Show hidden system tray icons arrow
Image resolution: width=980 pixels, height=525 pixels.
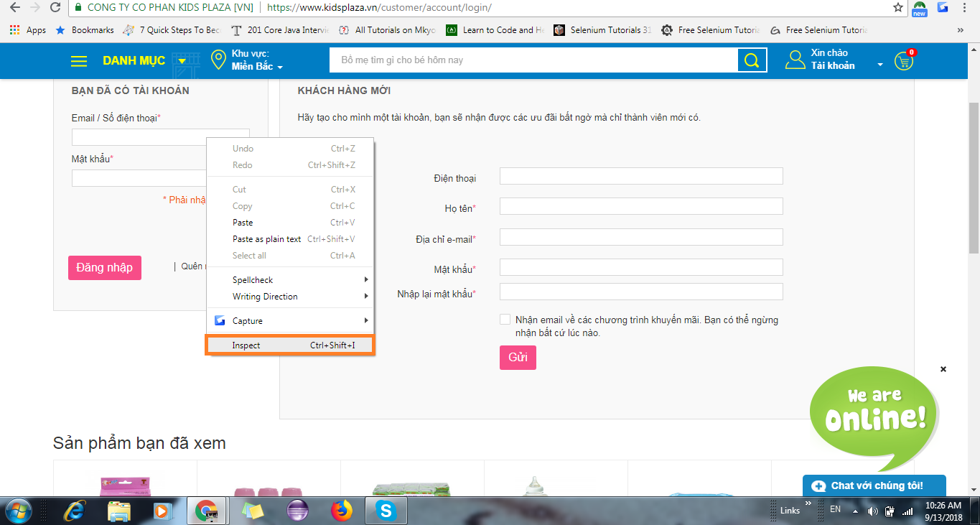point(855,511)
